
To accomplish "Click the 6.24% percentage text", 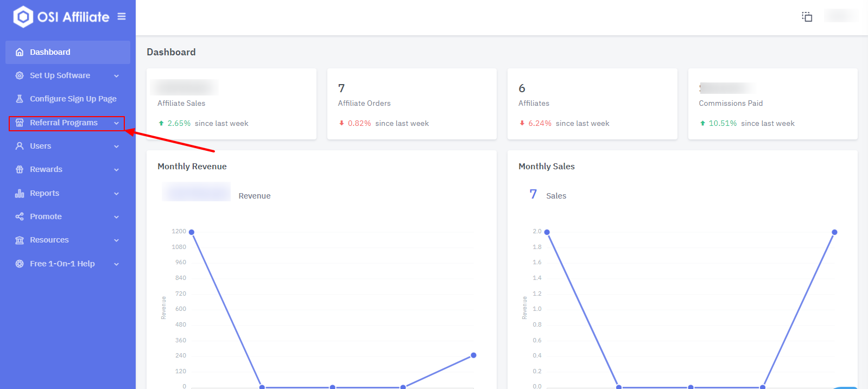I will click(540, 123).
